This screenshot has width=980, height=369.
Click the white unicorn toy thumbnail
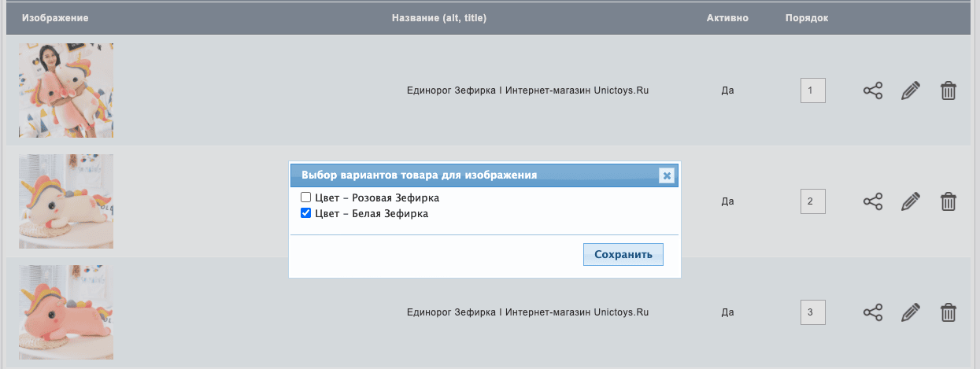(66, 201)
